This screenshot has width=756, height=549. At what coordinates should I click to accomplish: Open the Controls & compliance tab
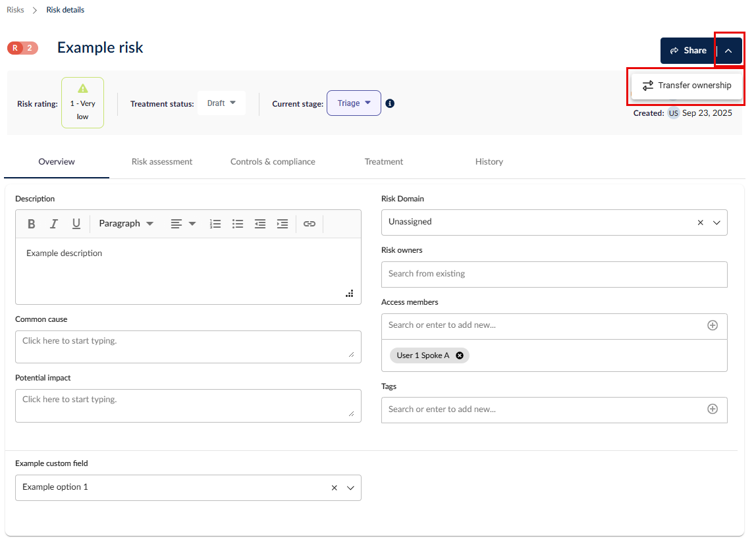pyautogui.click(x=273, y=161)
